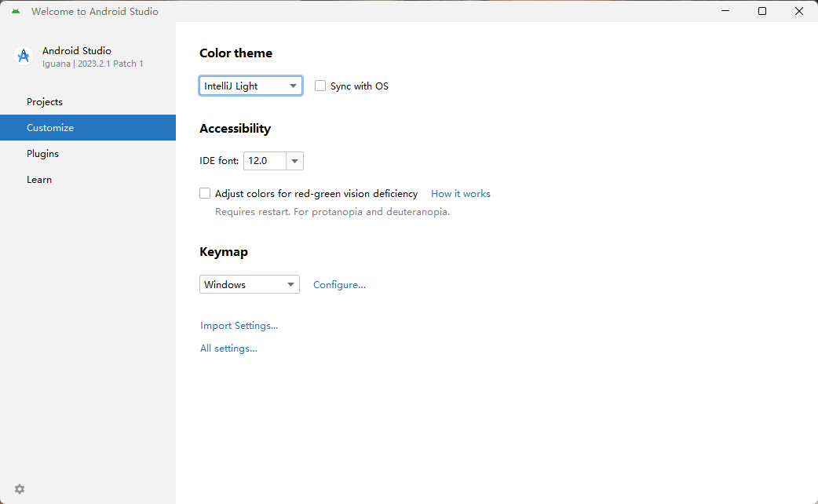Image resolution: width=818 pixels, height=504 pixels.
Task: Click the Android Studio logo icon
Action: [x=23, y=56]
